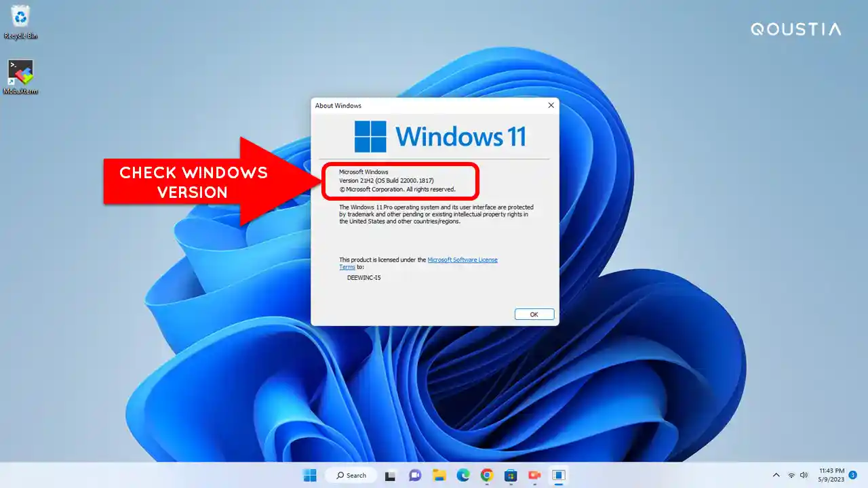Click the taskbar Search box
Viewport: 868px width, 488px height.
(x=350, y=475)
